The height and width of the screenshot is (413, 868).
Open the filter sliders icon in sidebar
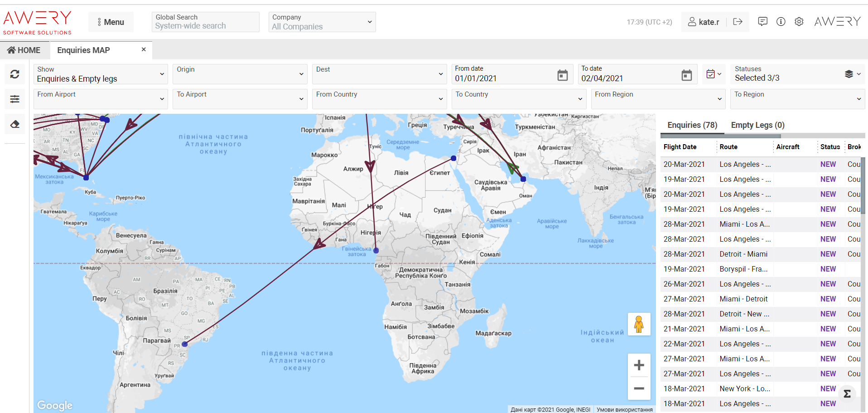14,99
